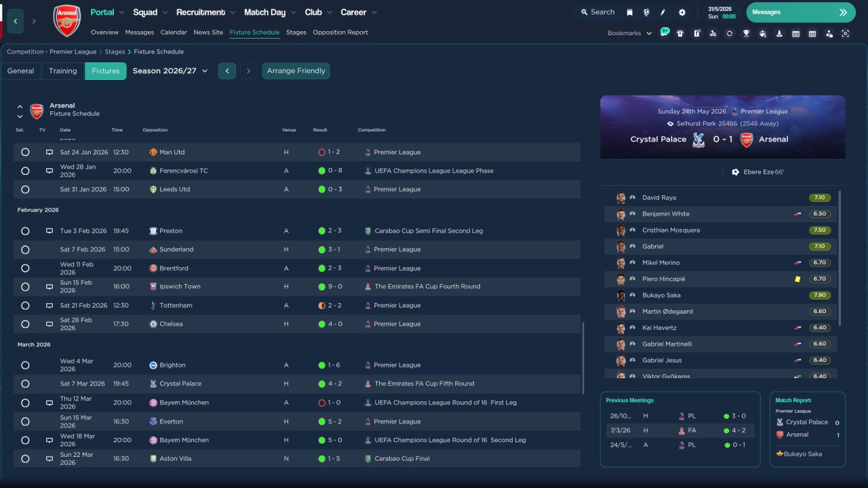Screen dimensions: 868x488
Task: Select the Brentford fixture radio button
Action: (x=25, y=268)
